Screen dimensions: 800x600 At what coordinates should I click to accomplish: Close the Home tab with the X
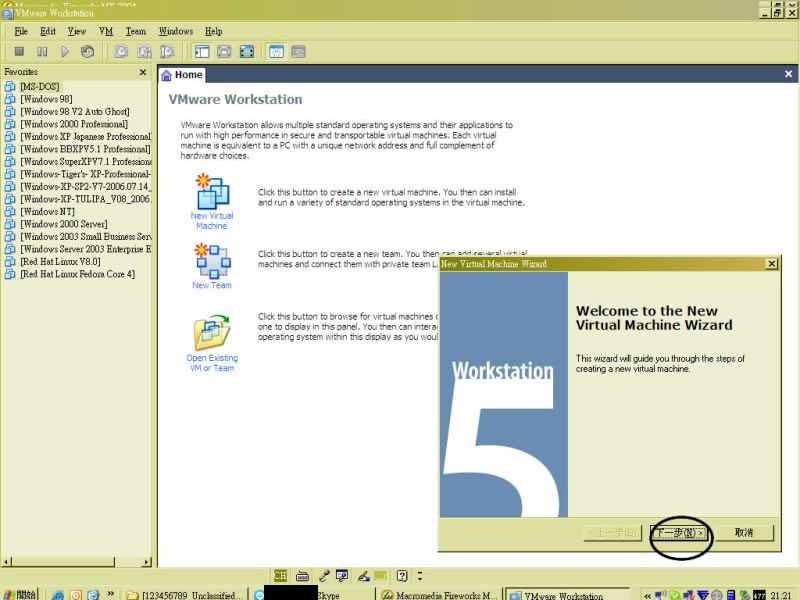[788, 74]
